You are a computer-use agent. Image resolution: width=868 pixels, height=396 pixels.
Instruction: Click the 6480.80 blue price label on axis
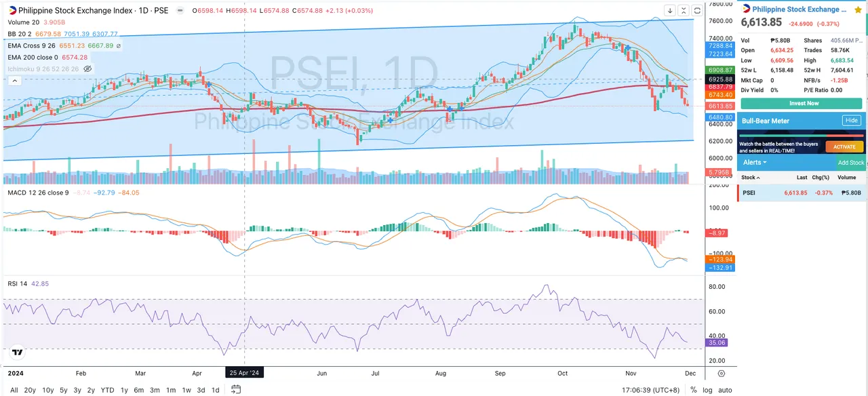click(720, 117)
